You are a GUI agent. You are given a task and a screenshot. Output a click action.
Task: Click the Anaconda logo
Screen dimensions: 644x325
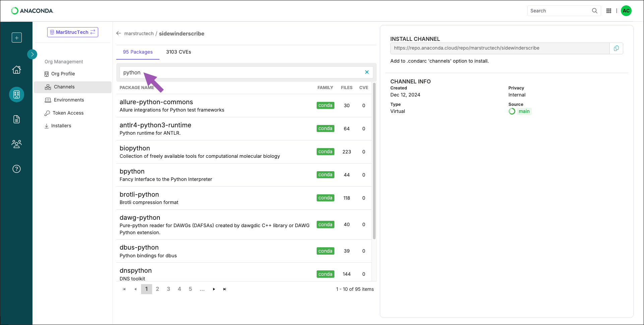[x=33, y=11]
